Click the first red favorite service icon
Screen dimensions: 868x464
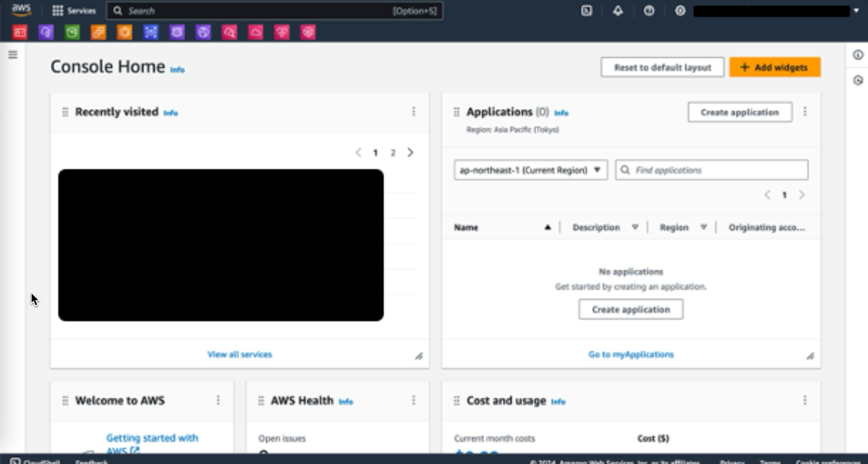click(20, 32)
